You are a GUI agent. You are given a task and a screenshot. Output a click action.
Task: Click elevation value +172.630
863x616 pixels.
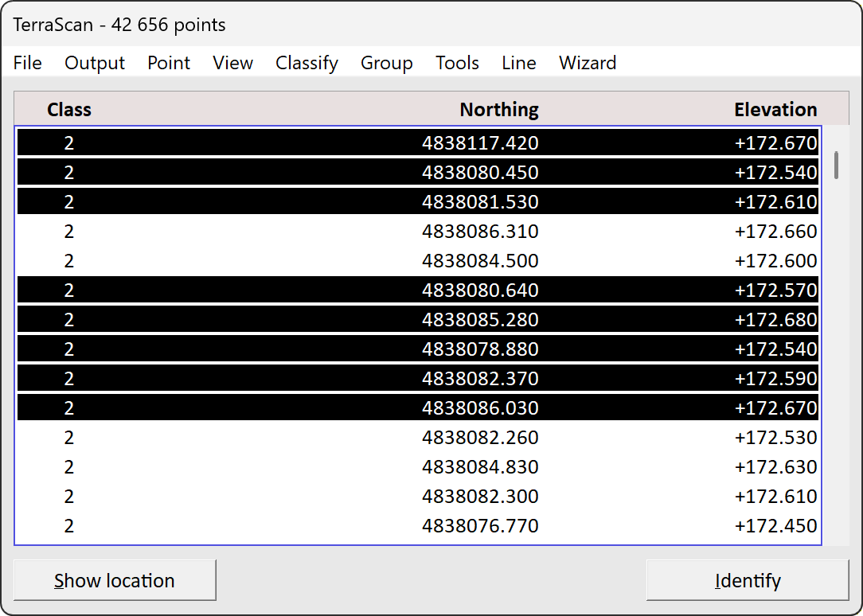[775, 467]
